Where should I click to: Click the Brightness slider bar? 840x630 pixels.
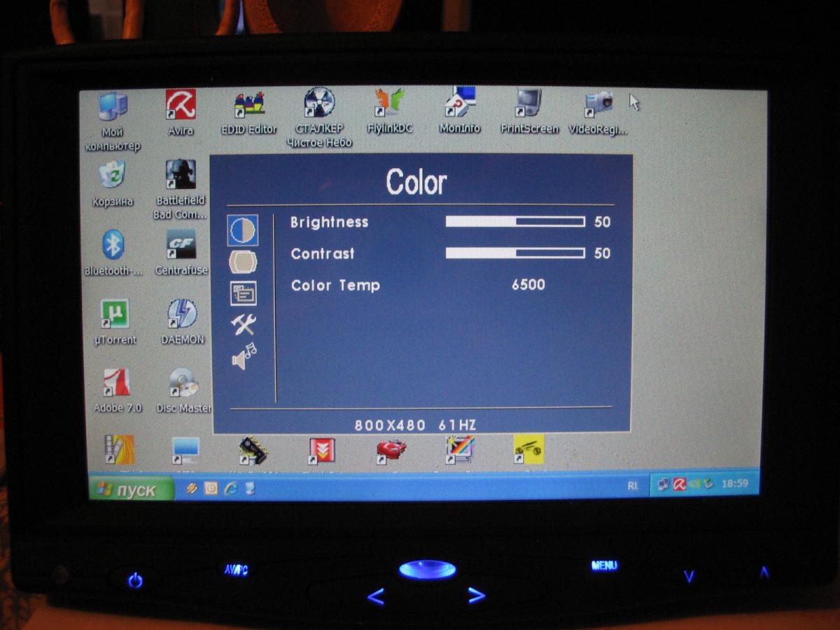point(515,222)
